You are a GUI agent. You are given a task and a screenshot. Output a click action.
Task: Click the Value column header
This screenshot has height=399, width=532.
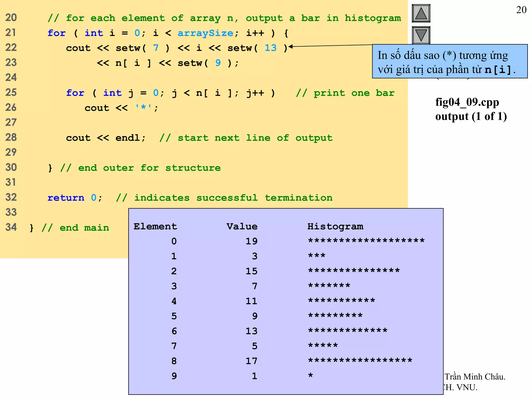tap(242, 227)
